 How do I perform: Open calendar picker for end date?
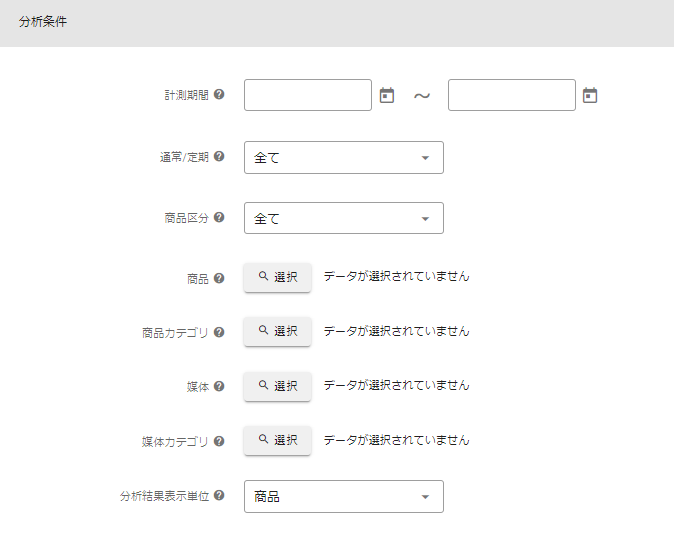click(590, 96)
